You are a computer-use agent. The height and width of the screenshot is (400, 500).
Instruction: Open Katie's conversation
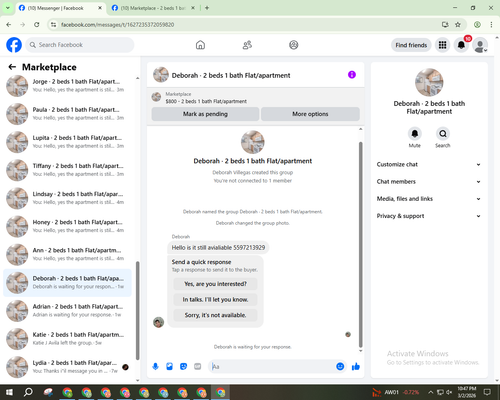click(67, 339)
